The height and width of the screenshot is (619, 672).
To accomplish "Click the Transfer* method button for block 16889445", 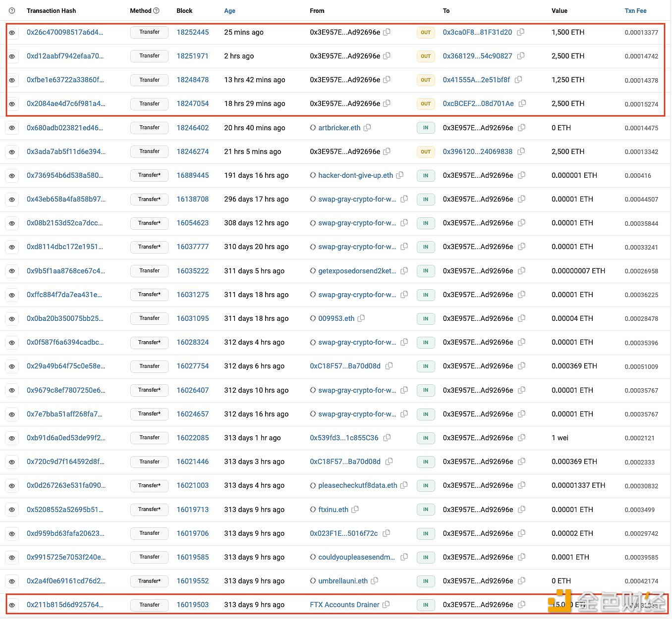I will point(149,175).
